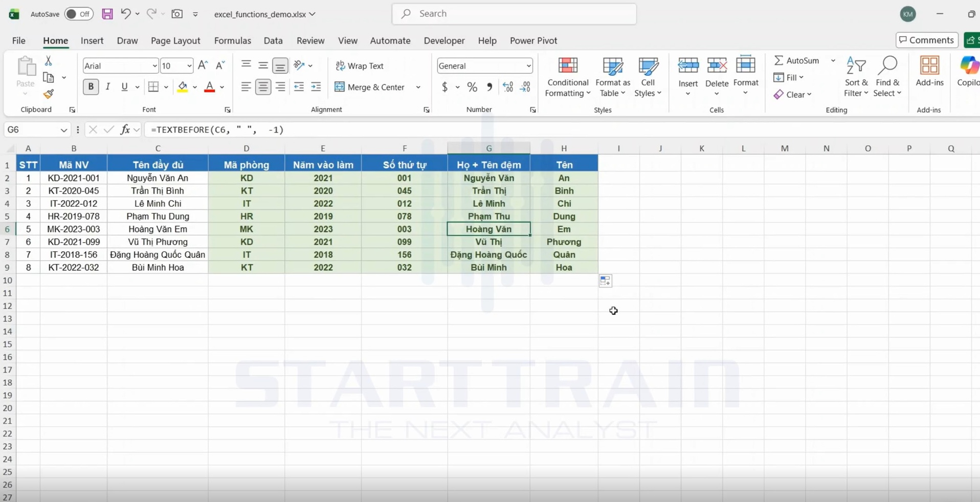Apply red Font Color swatch
Screen dimensions: 980x502
pos(209,87)
